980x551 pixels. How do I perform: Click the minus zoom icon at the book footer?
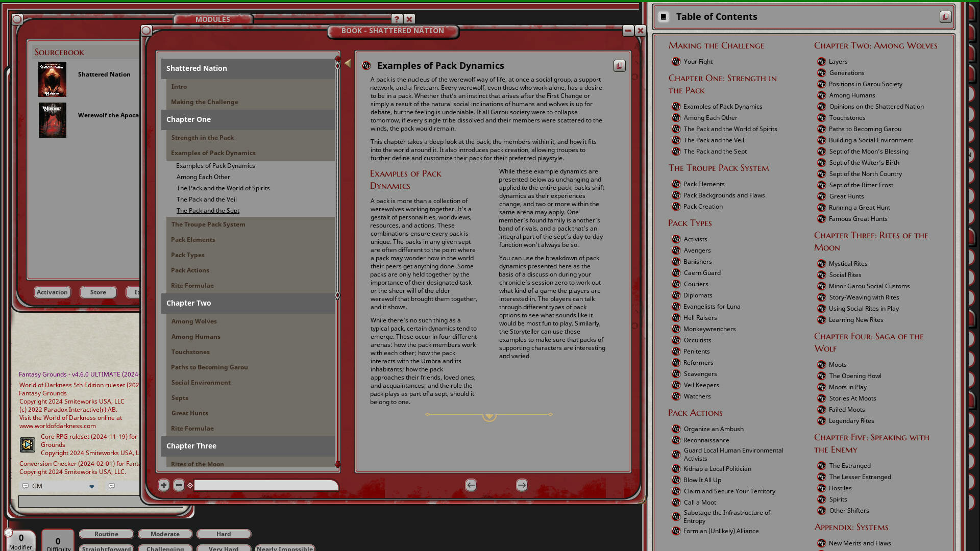pyautogui.click(x=179, y=485)
